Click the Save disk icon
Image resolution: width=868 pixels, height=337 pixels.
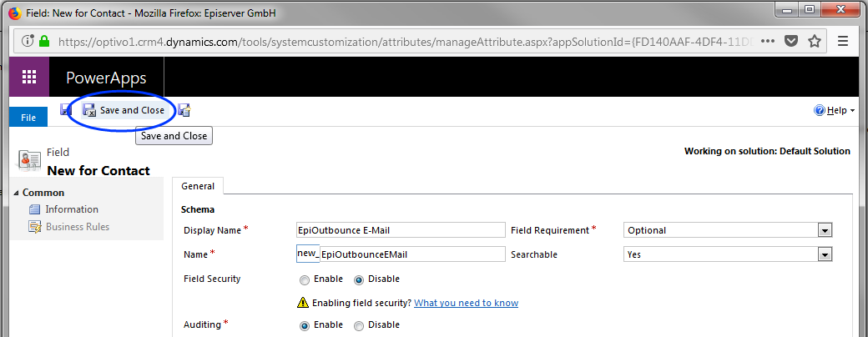click(66, 110)
